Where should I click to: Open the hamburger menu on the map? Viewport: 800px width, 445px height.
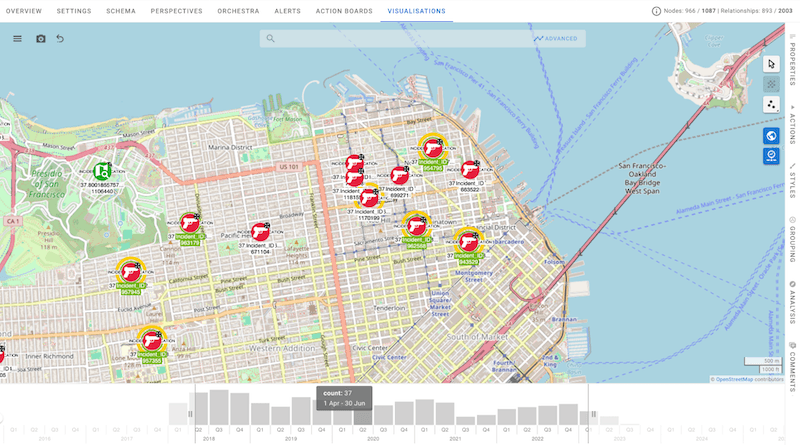point(17,39)
